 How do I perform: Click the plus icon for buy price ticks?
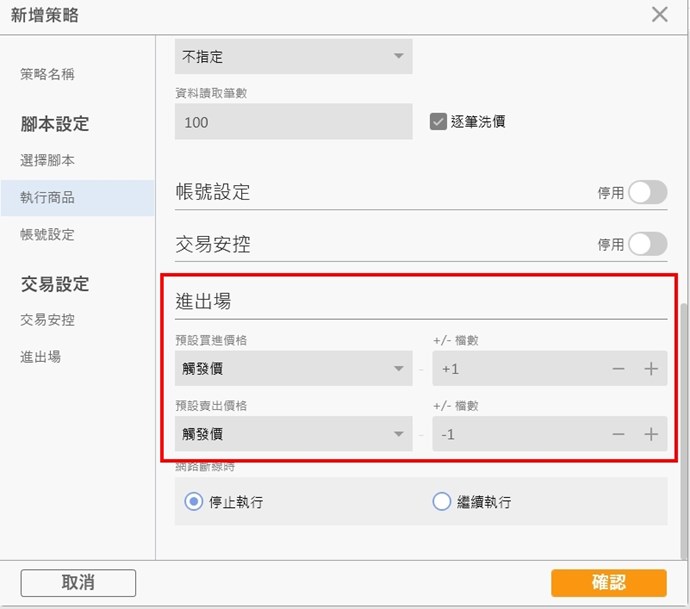pyautogui.click(x=651, y=369)
